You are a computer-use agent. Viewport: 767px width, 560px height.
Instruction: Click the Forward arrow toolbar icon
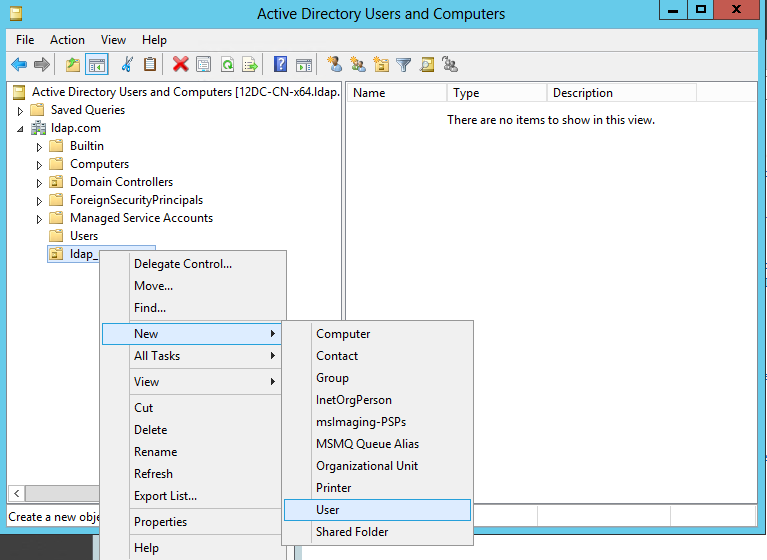pyautogui.click(x=42, y=65)
